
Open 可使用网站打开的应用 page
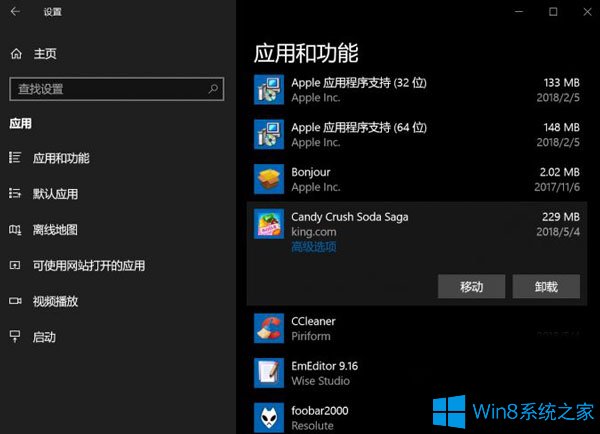pyautogui.click(x=89, y=265)
